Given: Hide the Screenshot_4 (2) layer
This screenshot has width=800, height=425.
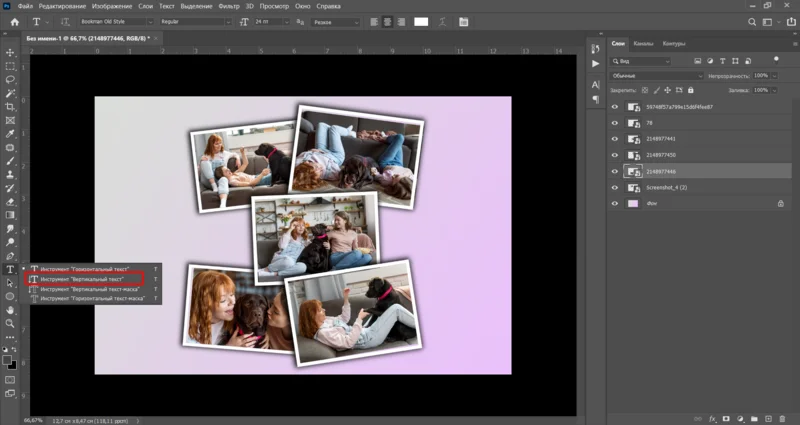Looking at the screenshot, I should coord(615,187).
